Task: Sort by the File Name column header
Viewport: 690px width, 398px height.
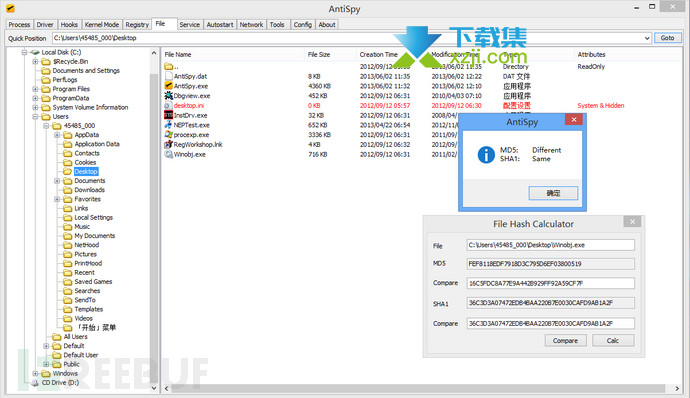Action: (x=233, y=55)
